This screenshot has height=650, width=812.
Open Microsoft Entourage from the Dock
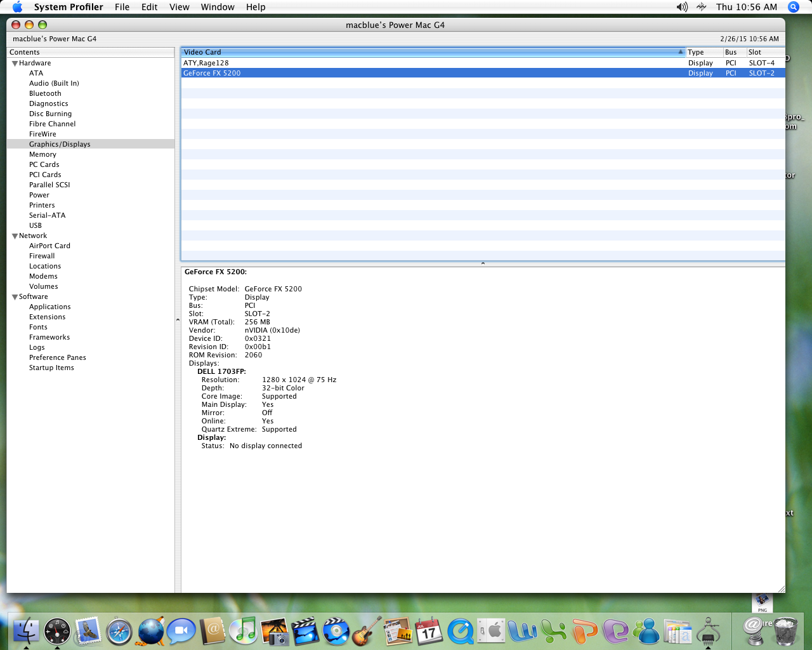click(x=615, y=631)
